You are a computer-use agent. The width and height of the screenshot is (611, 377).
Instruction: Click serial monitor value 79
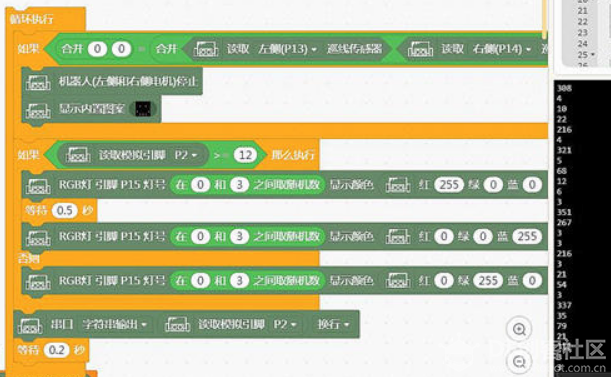point(562,326)
